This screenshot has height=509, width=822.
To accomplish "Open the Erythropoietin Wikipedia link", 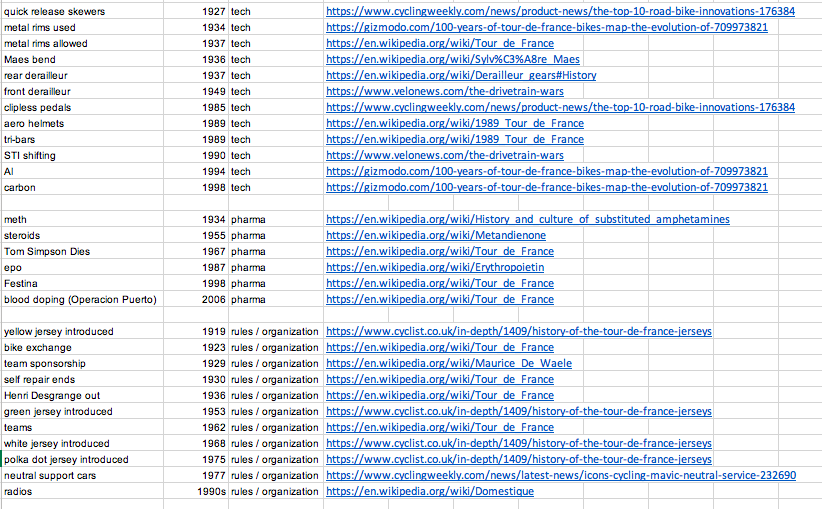I will 435,267.
